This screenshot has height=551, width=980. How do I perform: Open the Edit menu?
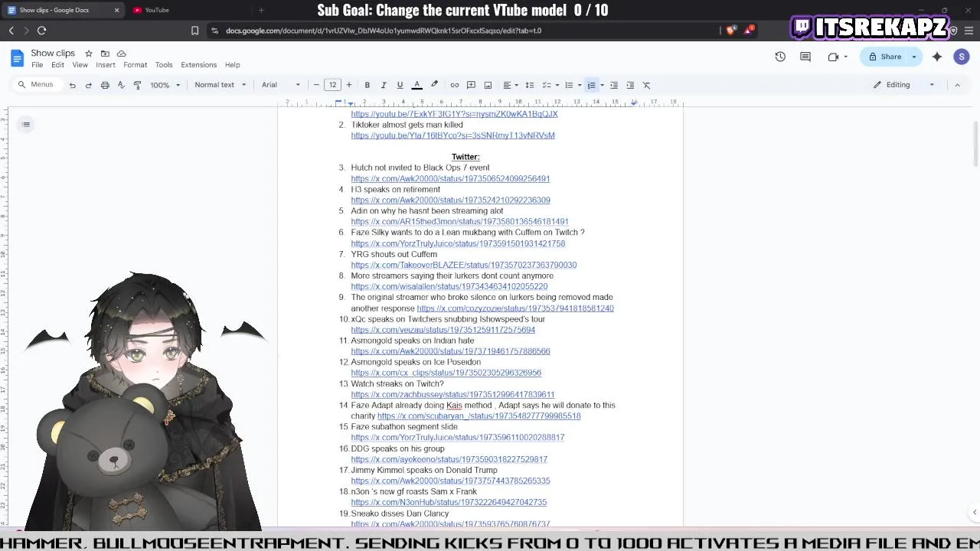pos(57,65)
